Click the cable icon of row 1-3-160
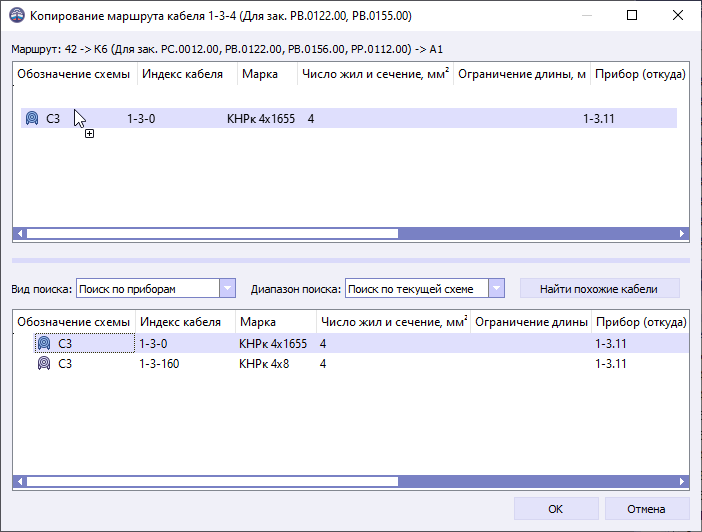 (x=44, y=363)
